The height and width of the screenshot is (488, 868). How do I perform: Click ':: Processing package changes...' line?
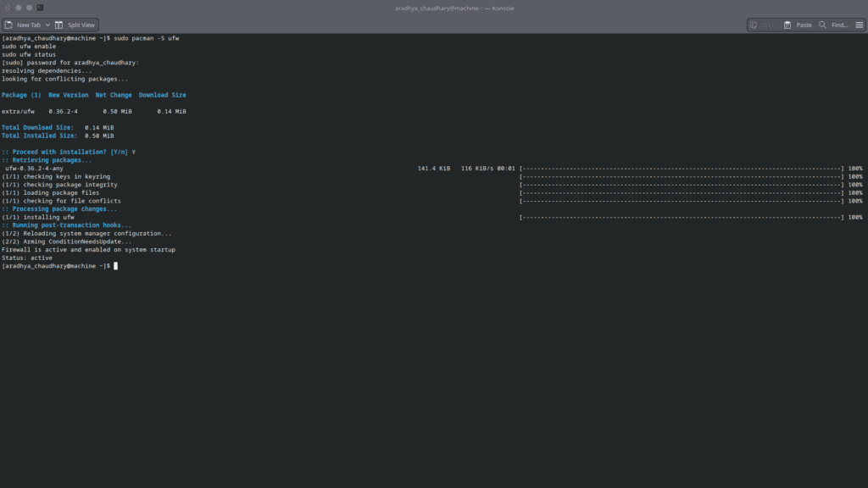pos(59,209)
